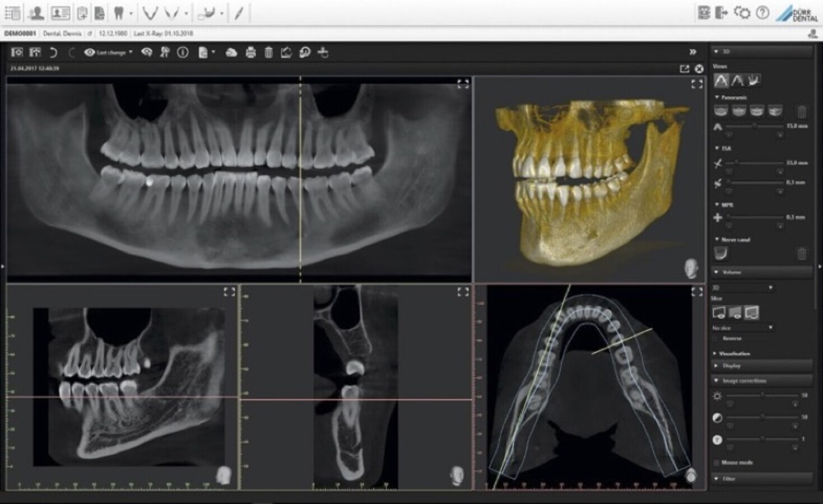This screenshot has width=823, height=504.
Task: Click the 3D jaw volume rendering
Action: pyautogui.click(x=588, y=179)
